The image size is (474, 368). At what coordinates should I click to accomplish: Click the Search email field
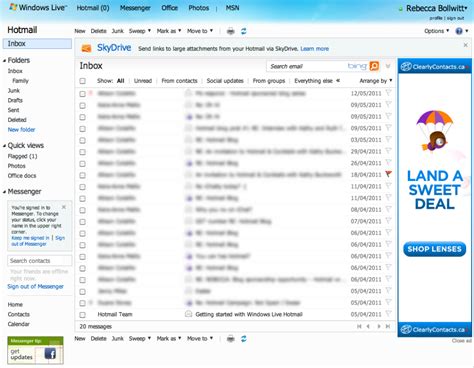307,66
